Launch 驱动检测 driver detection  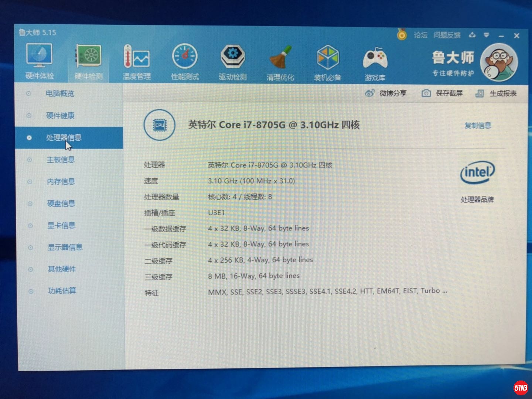(x=232, y=61)
